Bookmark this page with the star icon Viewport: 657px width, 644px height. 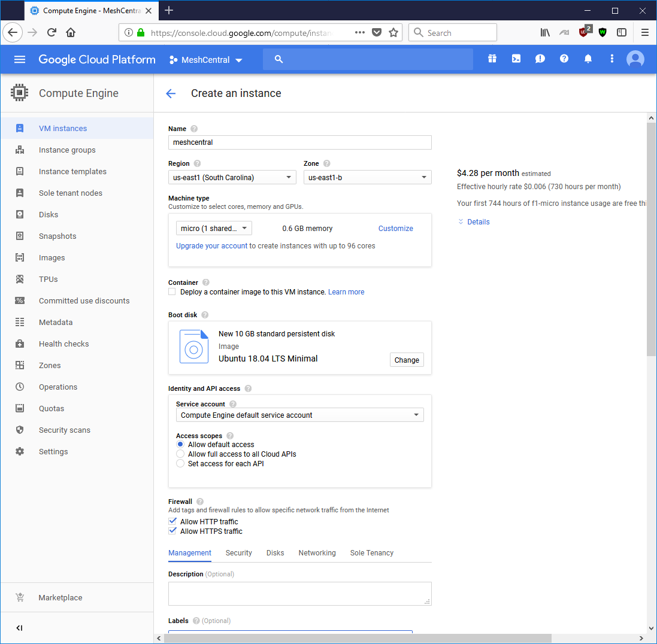(393, 33)
